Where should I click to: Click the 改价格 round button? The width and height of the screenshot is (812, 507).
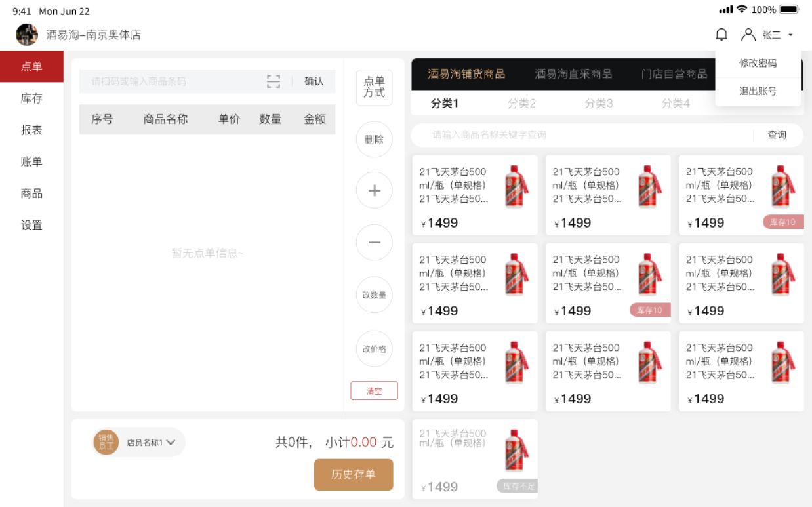point(375,349)
